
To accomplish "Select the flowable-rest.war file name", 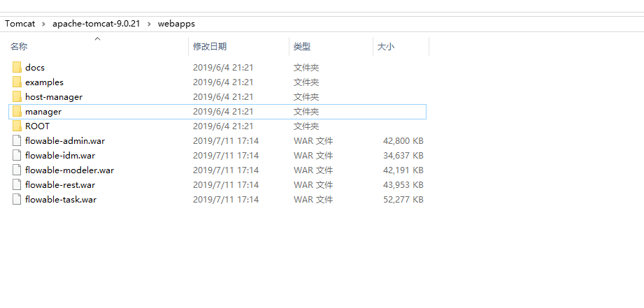I will click(x=60, y=185).
